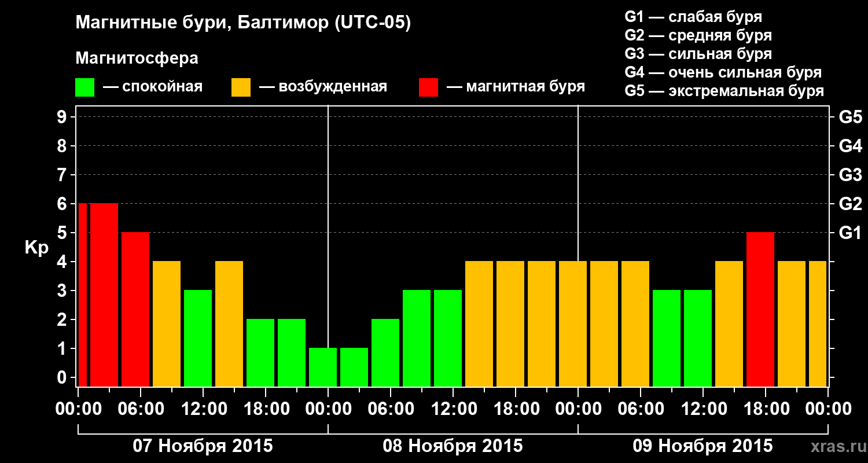Click the 'G2' label on right axis

click(x=850, y=204)
